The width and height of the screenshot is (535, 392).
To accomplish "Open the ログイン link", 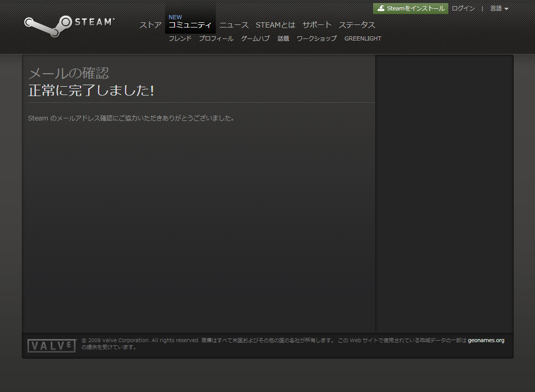I will pos(463,8).
